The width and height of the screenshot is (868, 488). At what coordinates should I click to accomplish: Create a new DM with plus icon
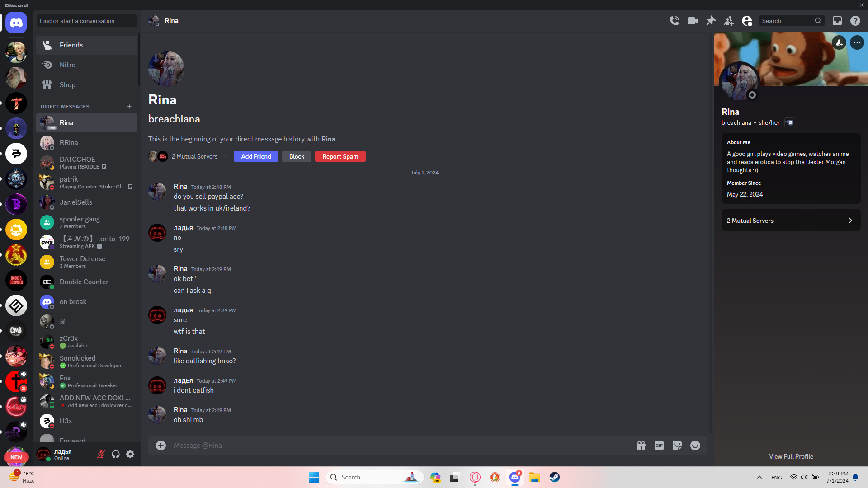(x=129, y=107)
